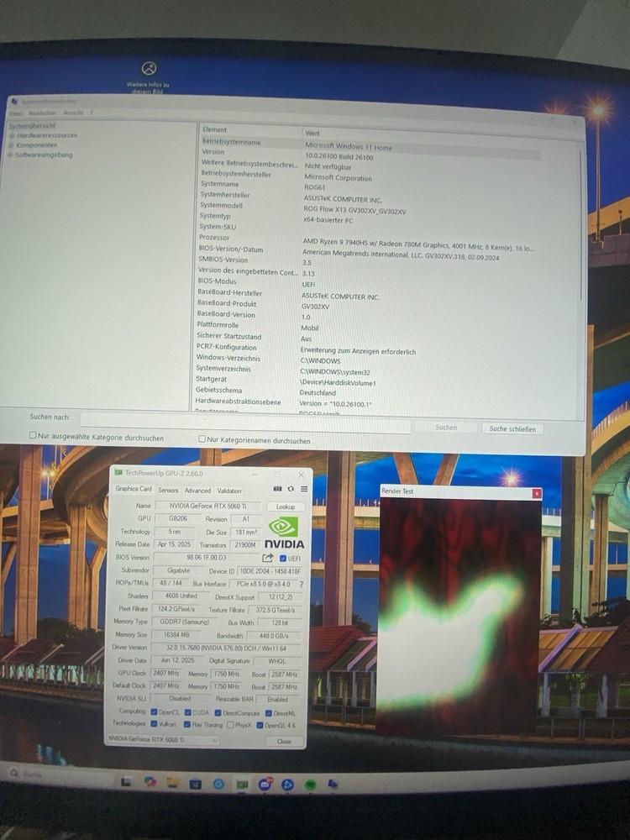The width and height of the screenshot is (630, 840).
Task: Click the GPU-Z refresh icon
Action: (291, 489)
